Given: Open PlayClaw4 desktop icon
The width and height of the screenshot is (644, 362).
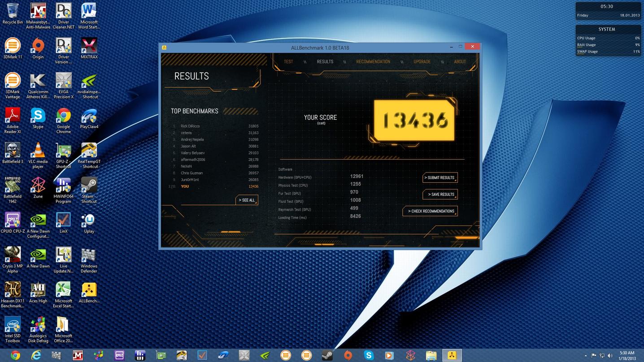Looking at the screenshot, I should pos(89,118).
